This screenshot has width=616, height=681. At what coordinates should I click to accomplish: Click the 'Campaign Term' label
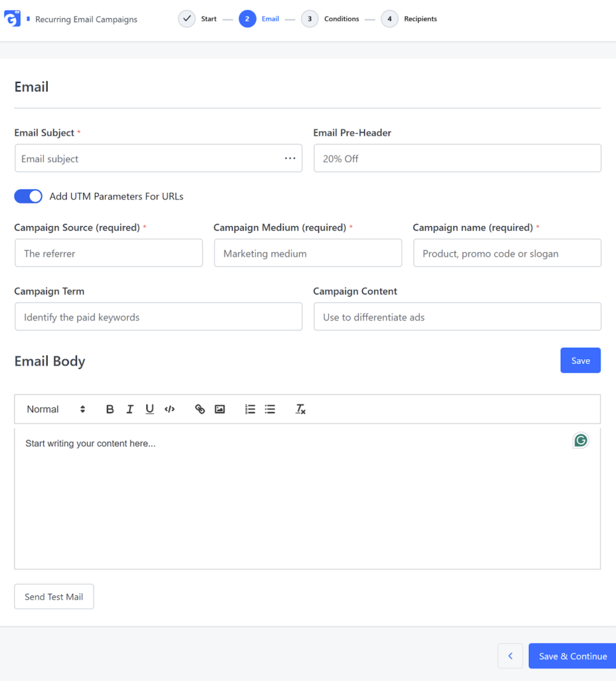coord(49,291)
